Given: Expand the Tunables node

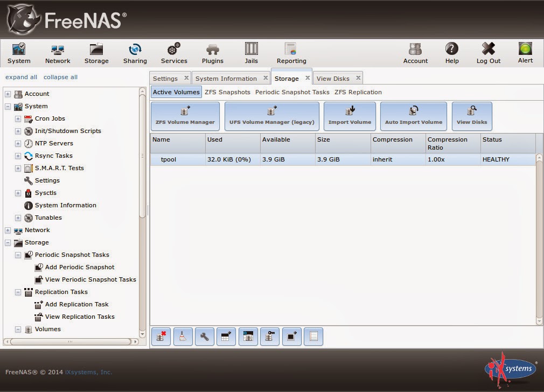Looking at the screenshot, I should coord(18,218).
